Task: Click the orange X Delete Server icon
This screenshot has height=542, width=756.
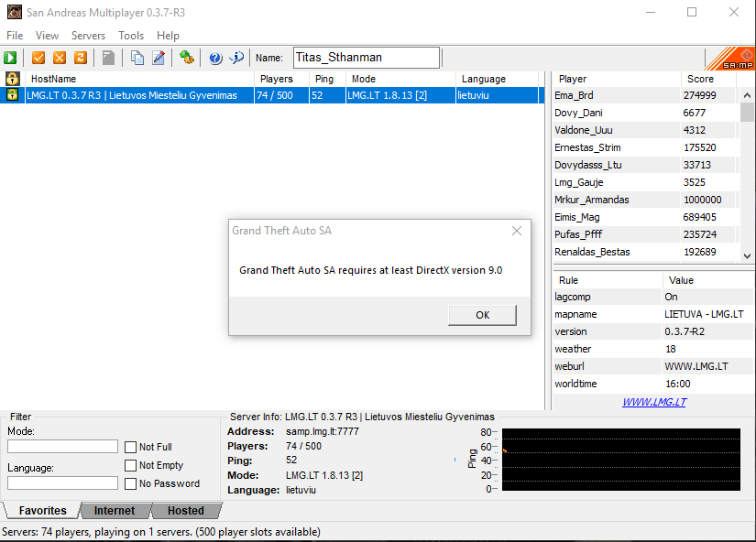Action: 60,58
